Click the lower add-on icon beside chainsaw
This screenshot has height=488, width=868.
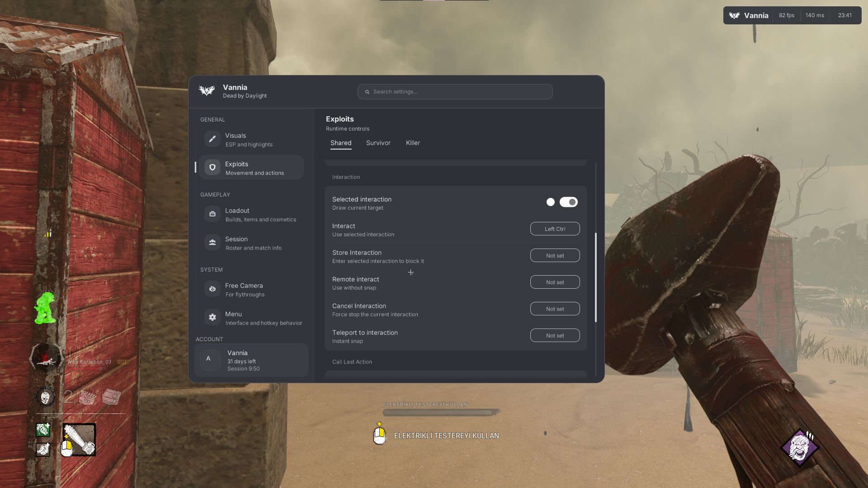point(43,450)
